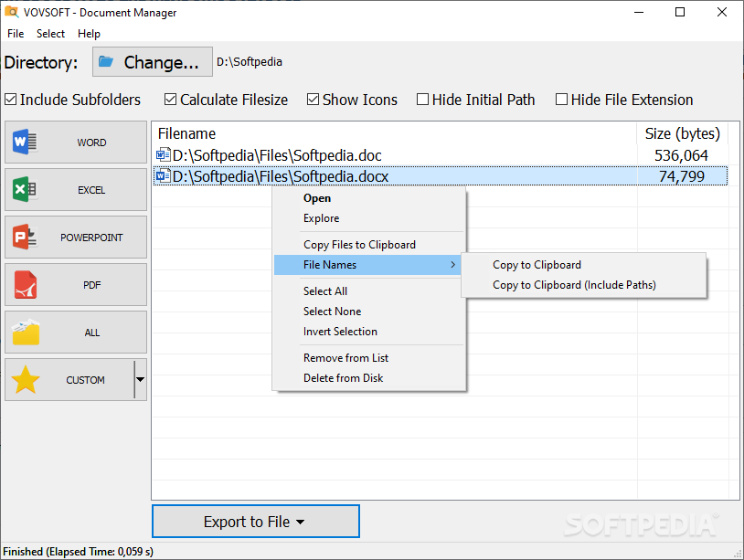
Task: Click the PowerPoint icon in the sidebar
Action: [25, 238]
